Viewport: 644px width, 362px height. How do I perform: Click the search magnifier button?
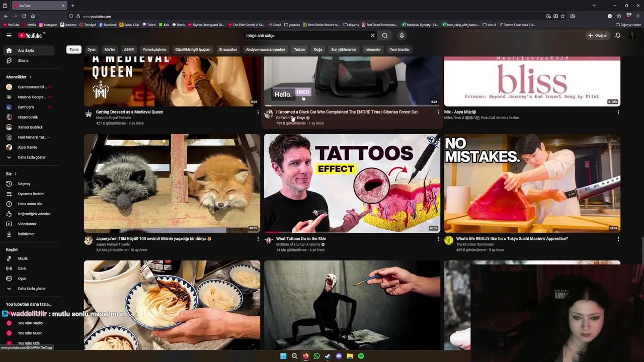pyautogui.click(x=385, y=35)
